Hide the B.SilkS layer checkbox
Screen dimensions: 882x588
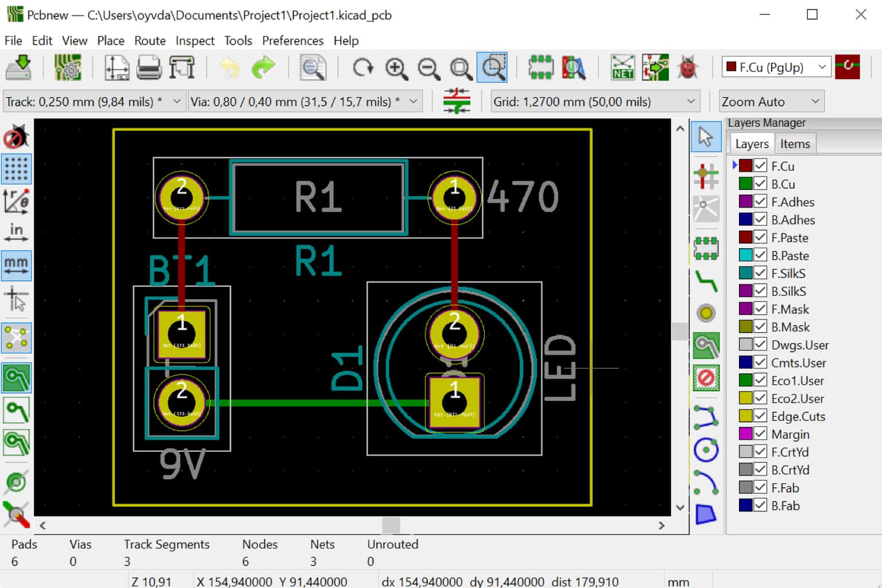click(x=759, y=291)
